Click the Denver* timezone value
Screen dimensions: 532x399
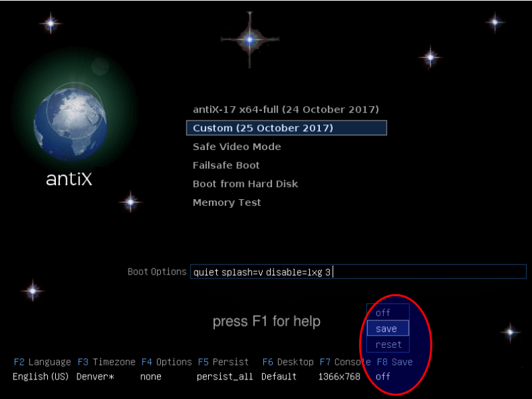click(x=96, y=377)
